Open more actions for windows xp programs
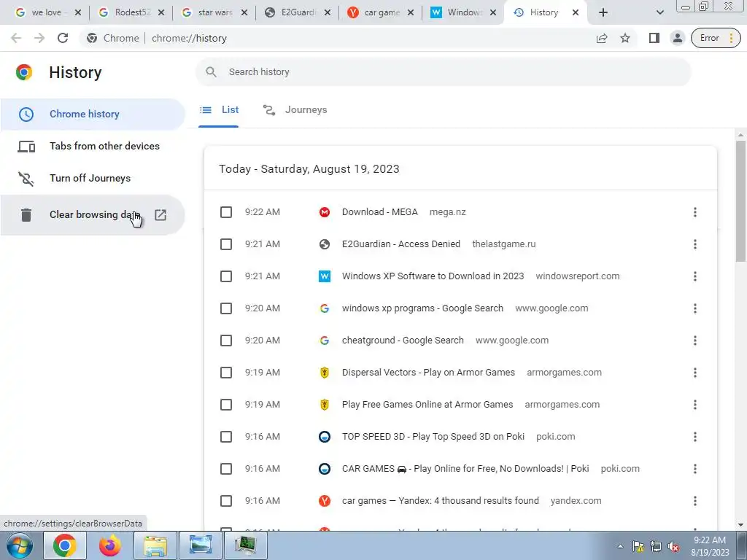The image size is (747, 560). click(x=695, y=308)
